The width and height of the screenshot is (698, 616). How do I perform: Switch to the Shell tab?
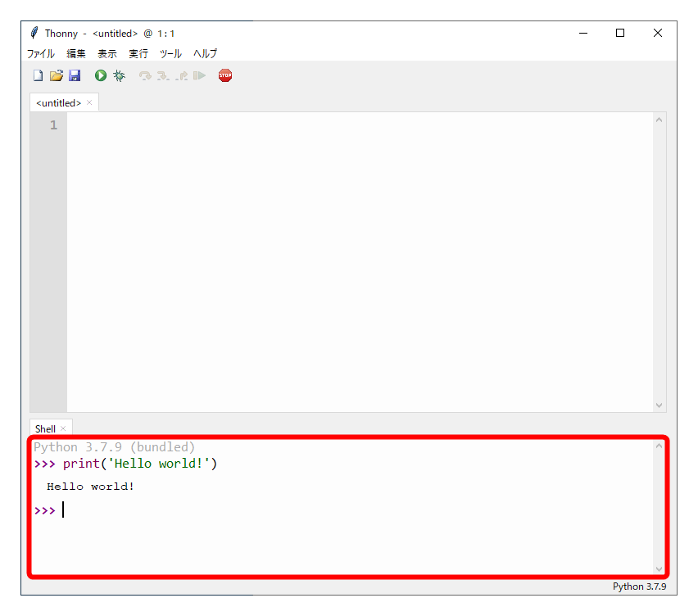click(x=44, y=428)
